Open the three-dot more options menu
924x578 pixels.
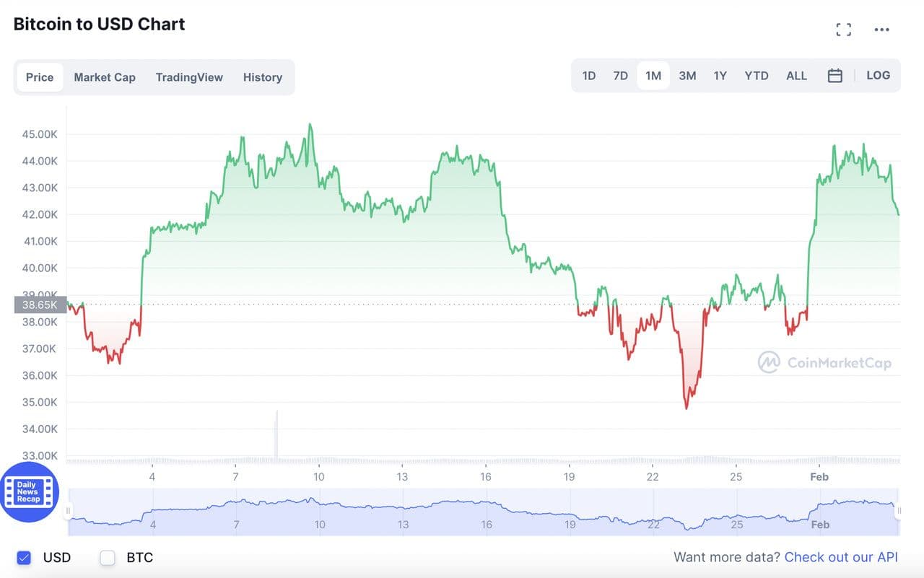tap(881, 30)
